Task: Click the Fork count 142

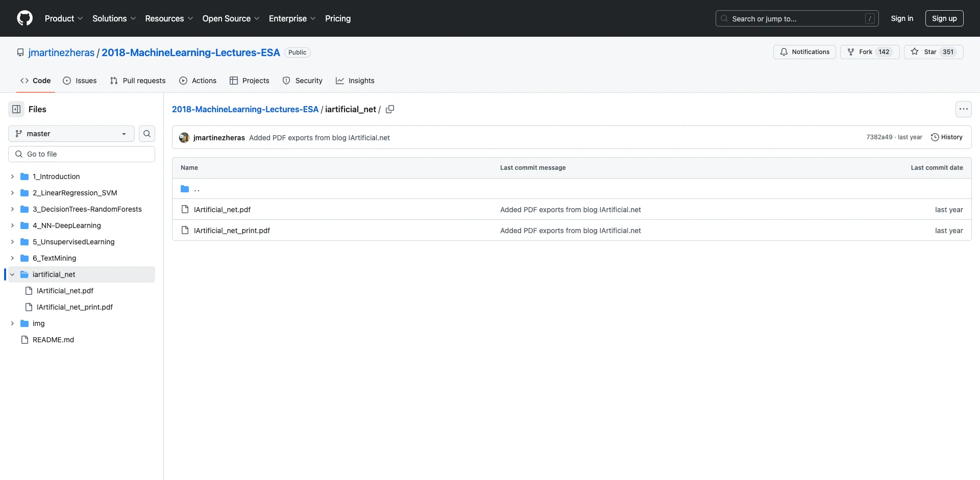Action: (x=884, y=52)
